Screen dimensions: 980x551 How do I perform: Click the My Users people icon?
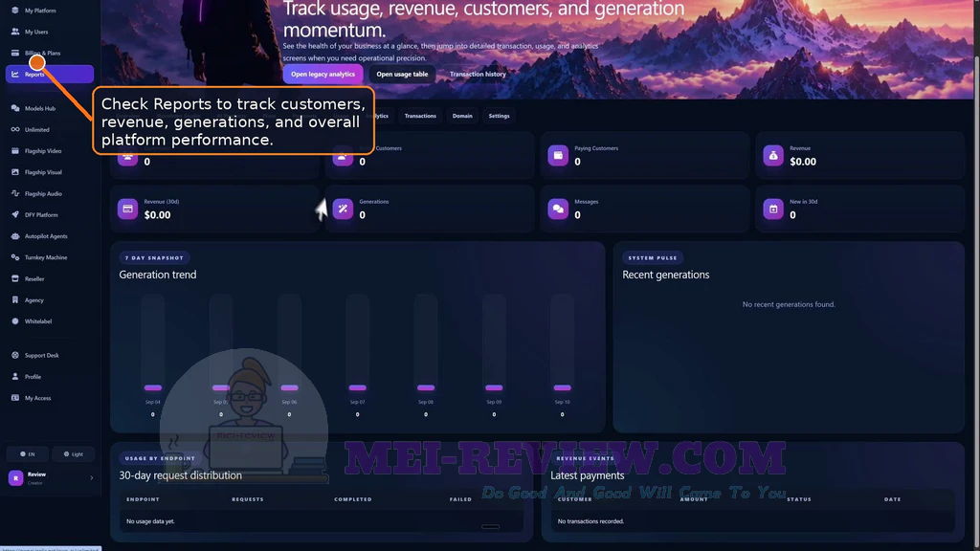click(x=15, y=32)
